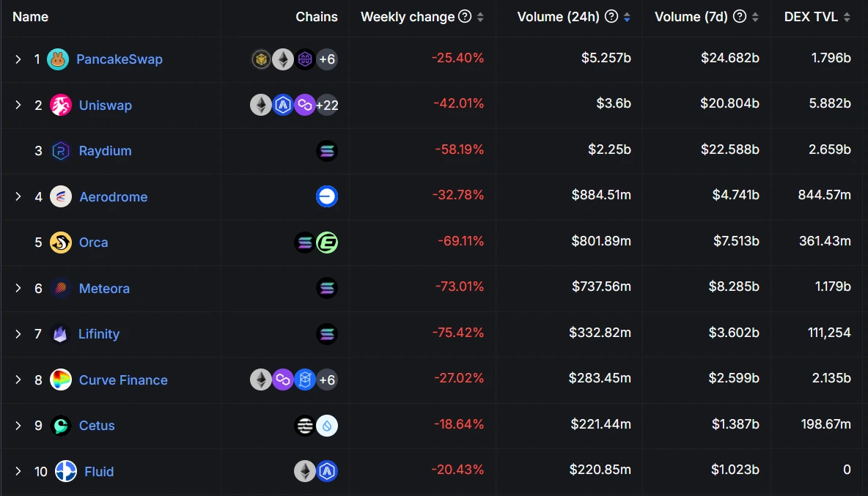Open the Meteora protocol link

(104, 289)
